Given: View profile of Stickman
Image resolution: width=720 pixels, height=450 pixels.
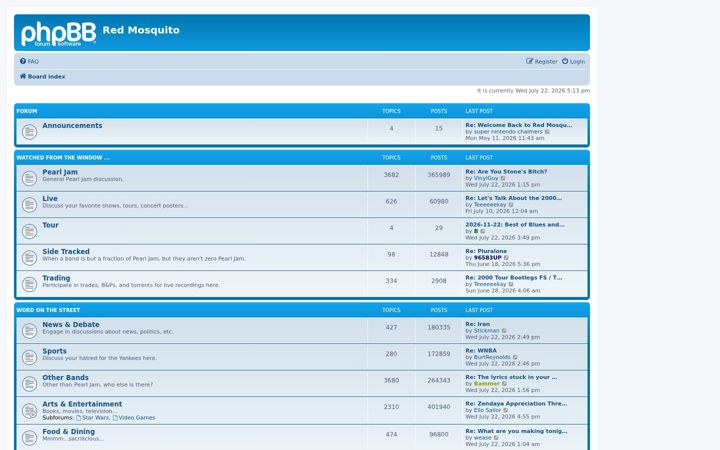Looking at the screenshot, I should point(486,331).
